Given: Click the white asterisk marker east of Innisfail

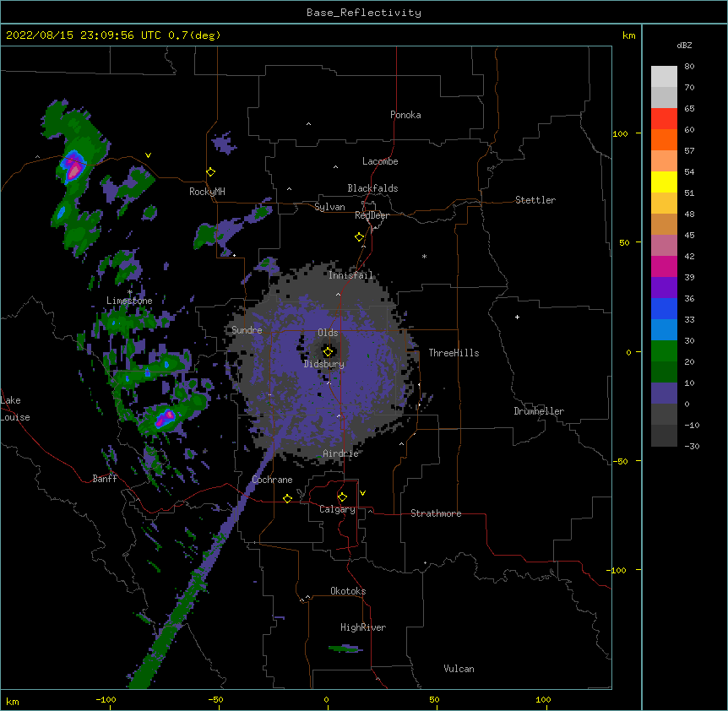Looking at the screenshot, I should (x=424, y=256).
